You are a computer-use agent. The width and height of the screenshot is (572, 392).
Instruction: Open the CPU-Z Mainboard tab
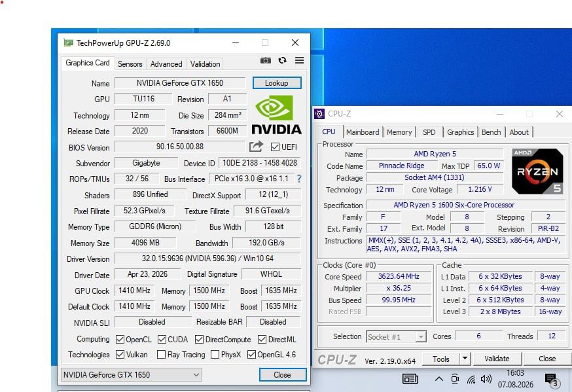click(x=363, y=132)
